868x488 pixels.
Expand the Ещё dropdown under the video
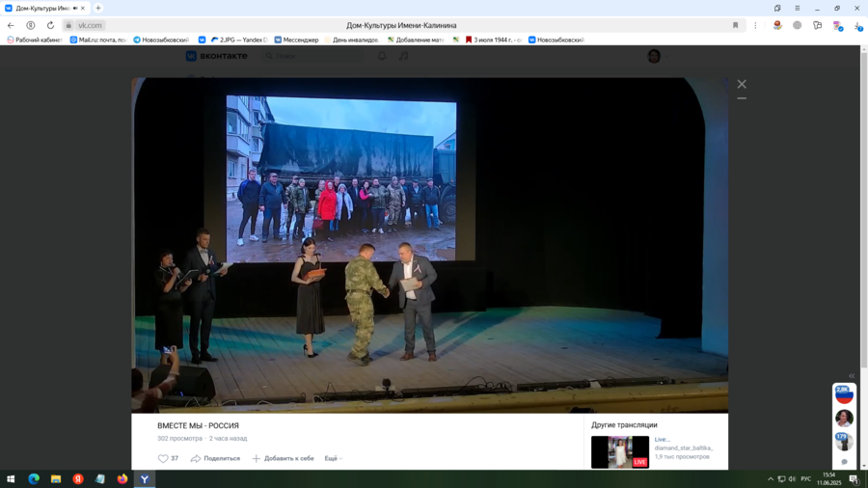pyautogui.click(x=333, y=459)
